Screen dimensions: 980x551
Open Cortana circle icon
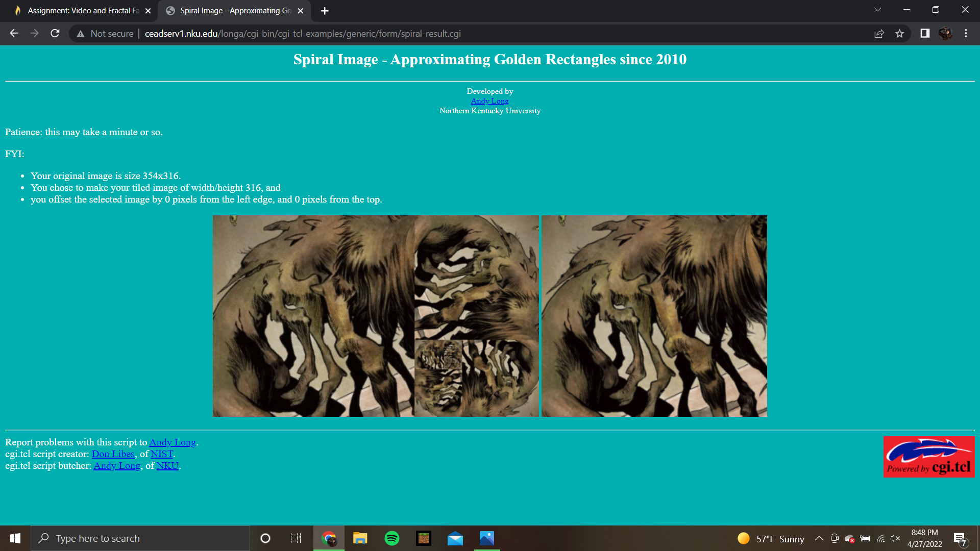[x=265, y=538]
